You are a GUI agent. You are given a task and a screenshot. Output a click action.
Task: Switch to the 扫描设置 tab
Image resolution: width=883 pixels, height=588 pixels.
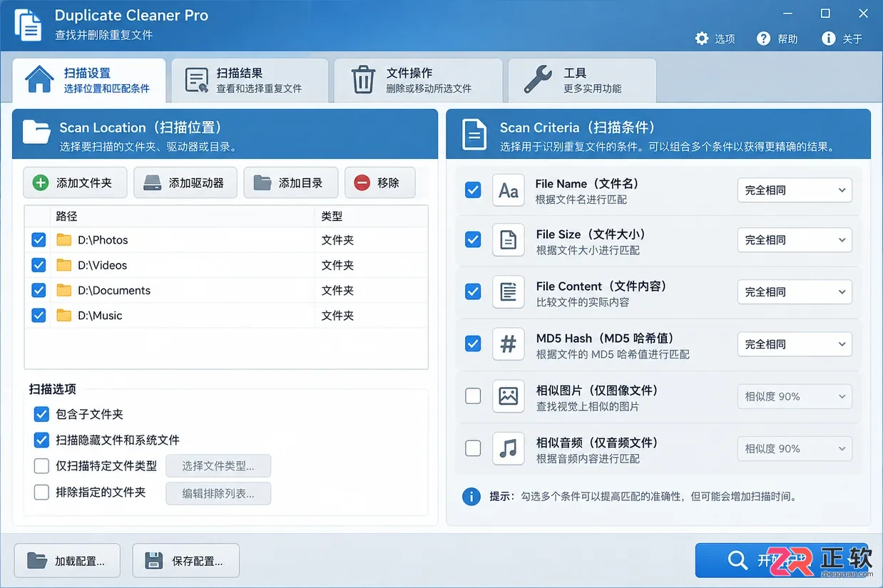point(89,81)
